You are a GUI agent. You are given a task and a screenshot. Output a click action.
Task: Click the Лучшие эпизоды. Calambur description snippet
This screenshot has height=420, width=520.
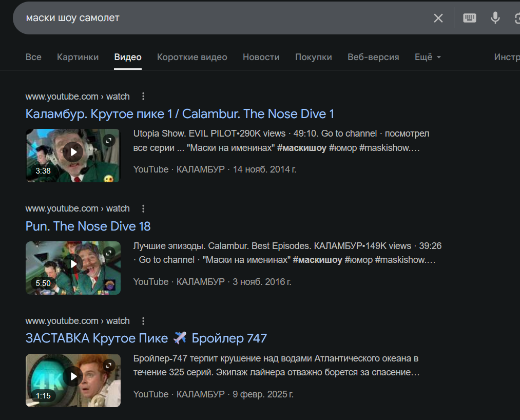click(x=287, y=253)
